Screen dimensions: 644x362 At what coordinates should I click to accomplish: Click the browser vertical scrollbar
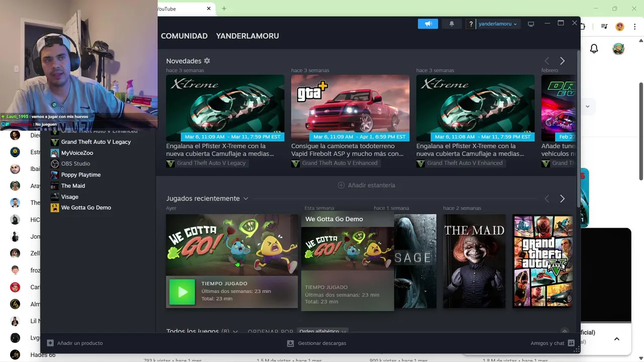[641, 131]
